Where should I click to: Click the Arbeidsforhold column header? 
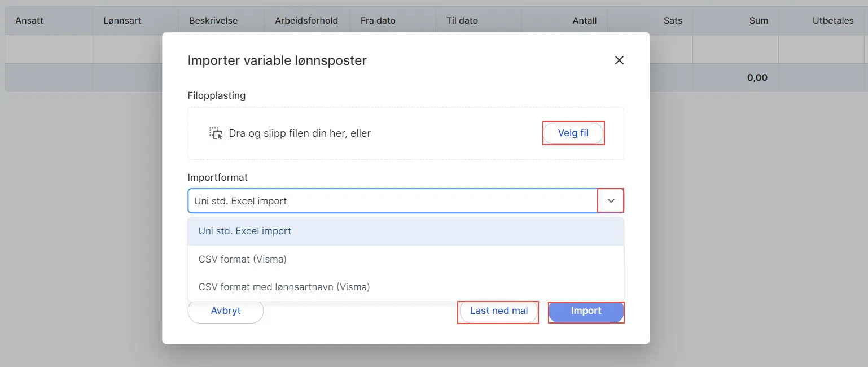pyautogui.click(x=306, y=20)
